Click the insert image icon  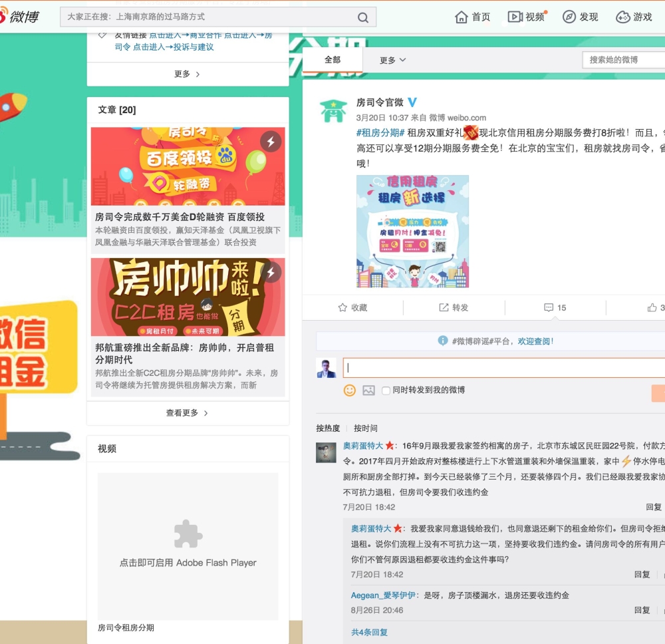(368, 391)
